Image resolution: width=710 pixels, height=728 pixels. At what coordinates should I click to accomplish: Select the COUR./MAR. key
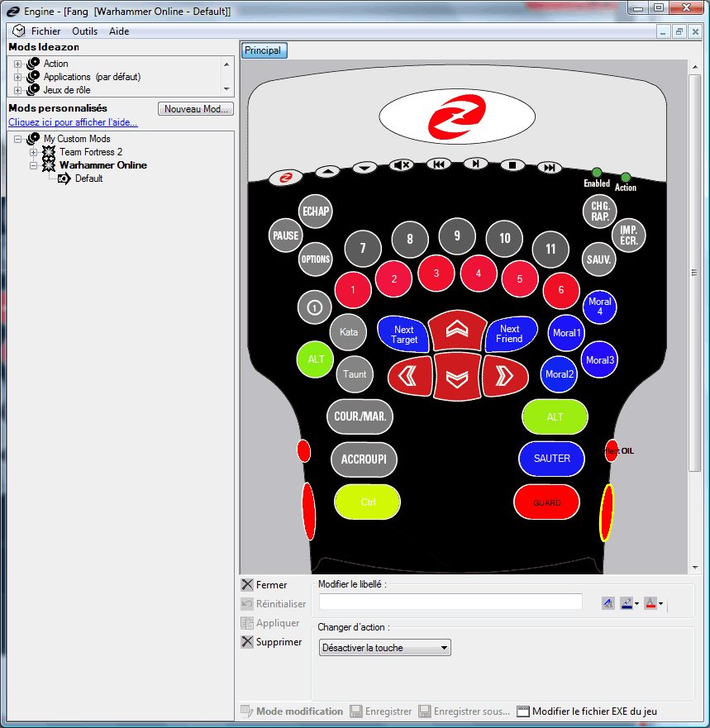coord(360,416)
